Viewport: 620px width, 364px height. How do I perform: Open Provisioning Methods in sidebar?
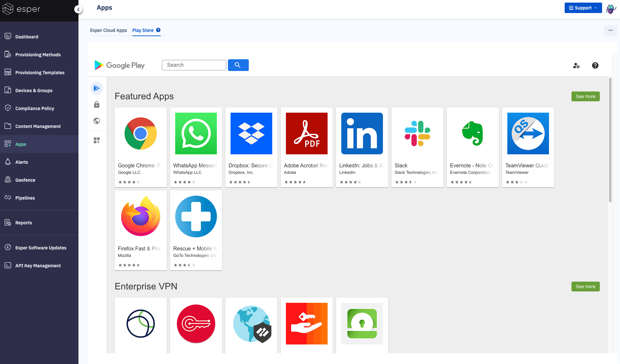pos(39,55)
